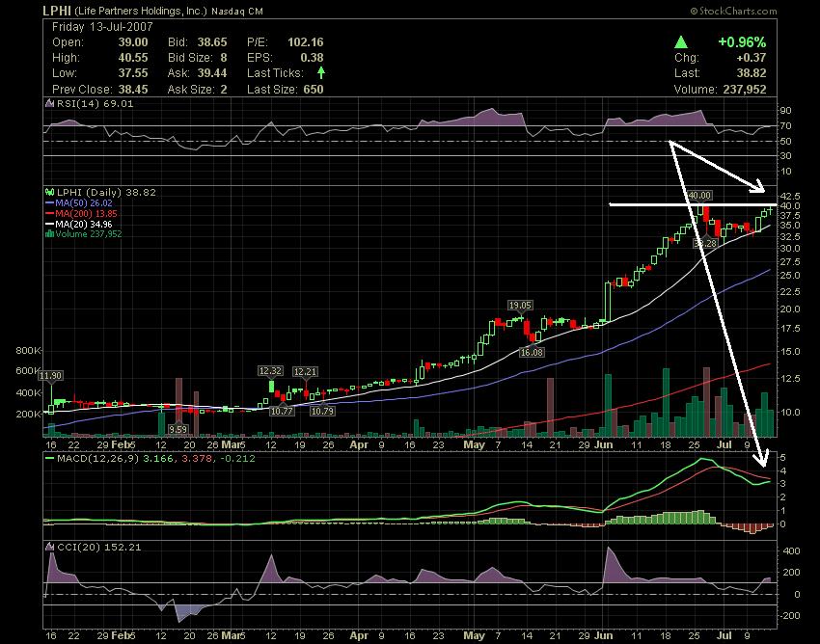Click the 800K volume axis label
The width and height of the screenshot is (820, 644).
pyautogui.click(x=28, y=351)
